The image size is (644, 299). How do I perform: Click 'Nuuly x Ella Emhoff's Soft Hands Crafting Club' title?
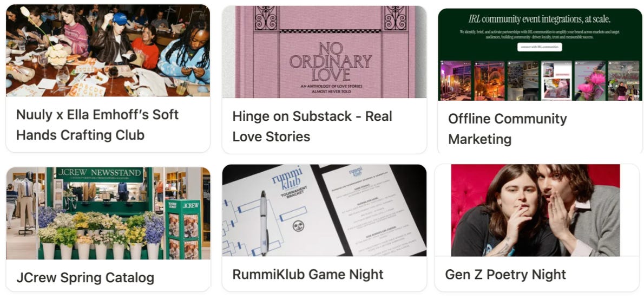point(97,124)
